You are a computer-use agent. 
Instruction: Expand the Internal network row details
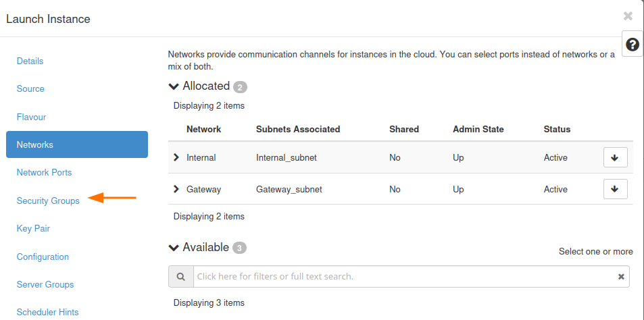coord(176,157)
